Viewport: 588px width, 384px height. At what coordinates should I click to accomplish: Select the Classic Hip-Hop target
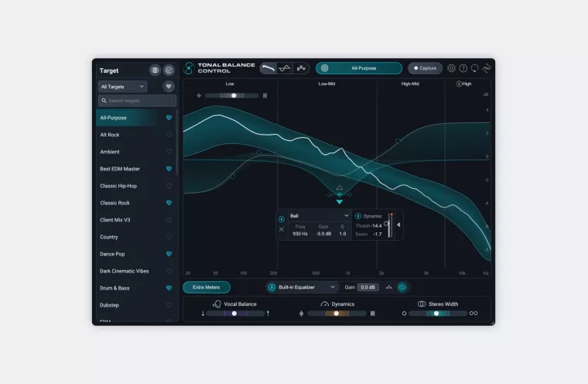[x=135, y=186]
